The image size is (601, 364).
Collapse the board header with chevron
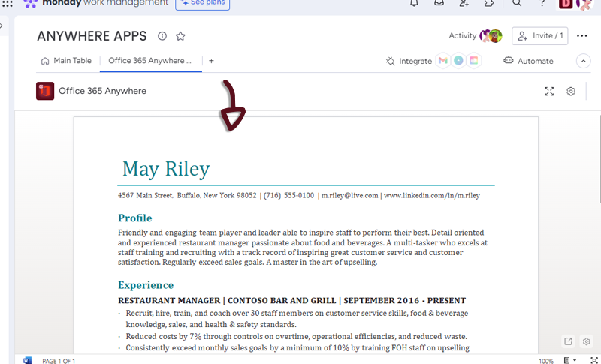tap(583, 61)
